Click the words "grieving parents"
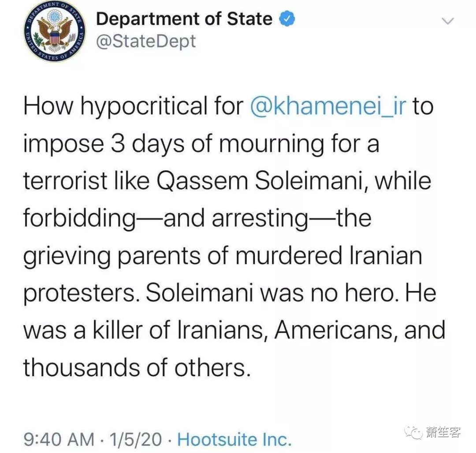 112,256
